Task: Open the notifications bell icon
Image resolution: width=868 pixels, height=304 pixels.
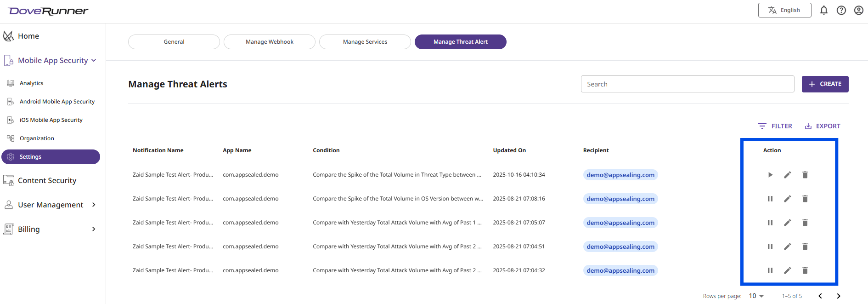Action: pyautogui.click(x=824, y=10)
